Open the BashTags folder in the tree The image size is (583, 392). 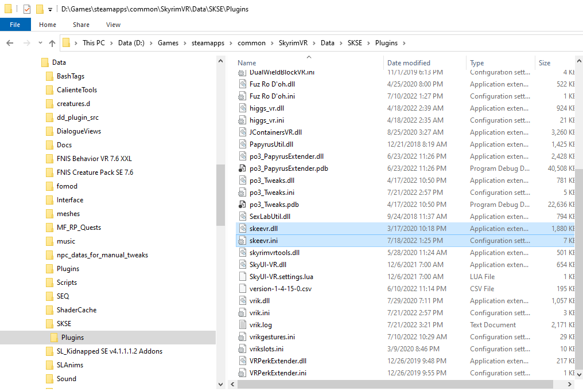(x=70, y=76)
